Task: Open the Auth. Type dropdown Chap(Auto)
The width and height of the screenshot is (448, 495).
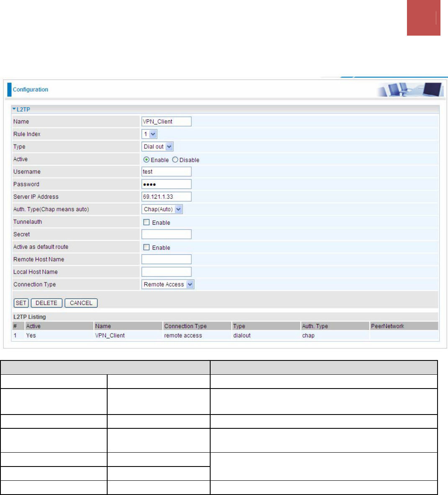Action: (162, 209)
